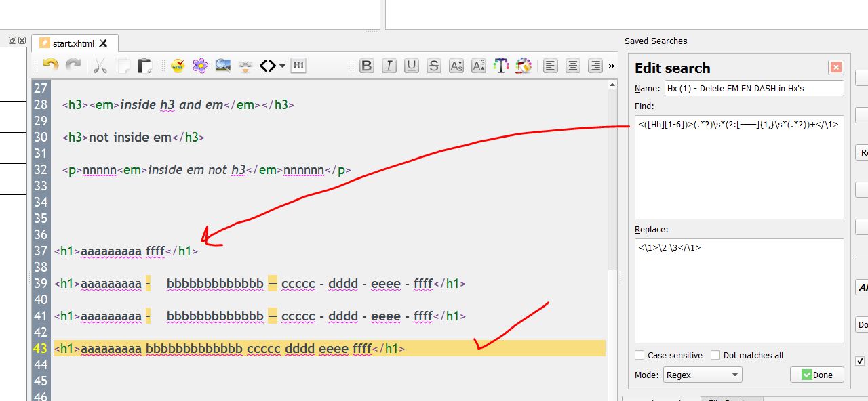This screenshot has width=868, height=401.
Task: Copy selection using the copy icon
Action: (x=123, y=66)
